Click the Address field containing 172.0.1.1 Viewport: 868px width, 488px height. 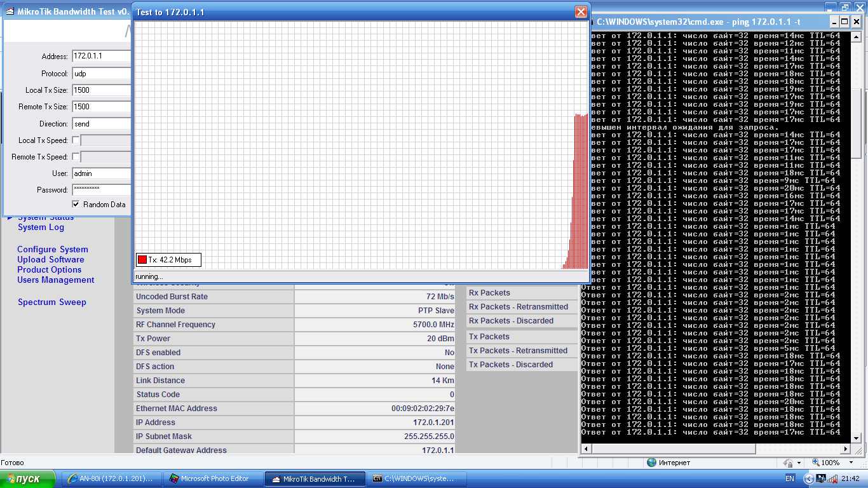click(101, 56)
